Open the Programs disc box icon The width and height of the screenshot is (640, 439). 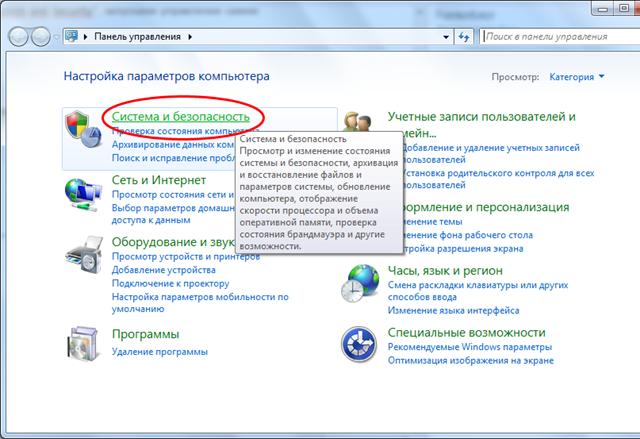point(83,344)
